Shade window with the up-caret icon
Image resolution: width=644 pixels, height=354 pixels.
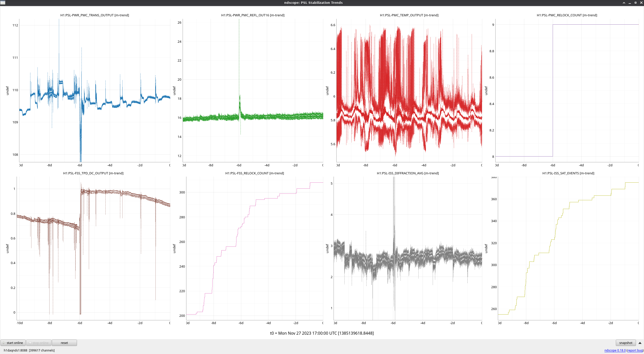click(624, 3)
